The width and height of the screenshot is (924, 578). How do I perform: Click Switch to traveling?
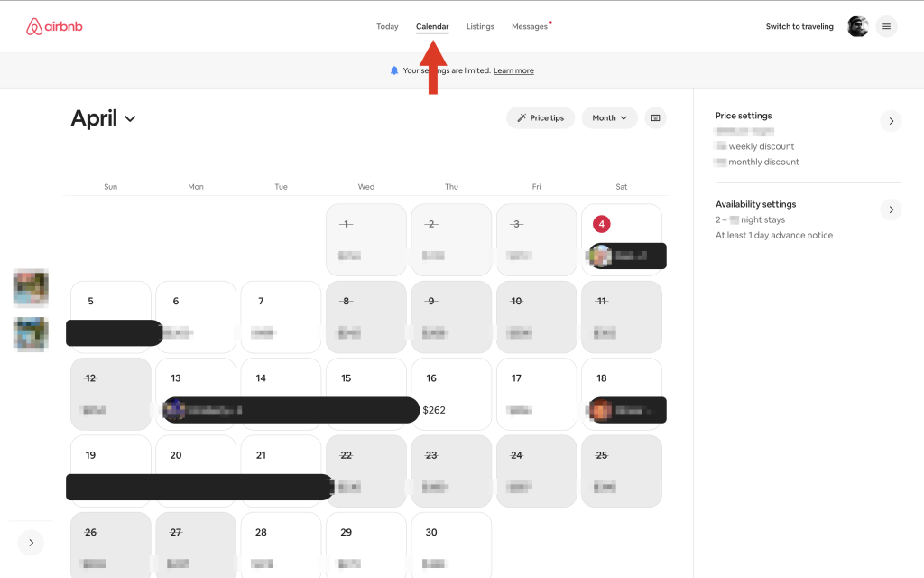tap(799, 26)
